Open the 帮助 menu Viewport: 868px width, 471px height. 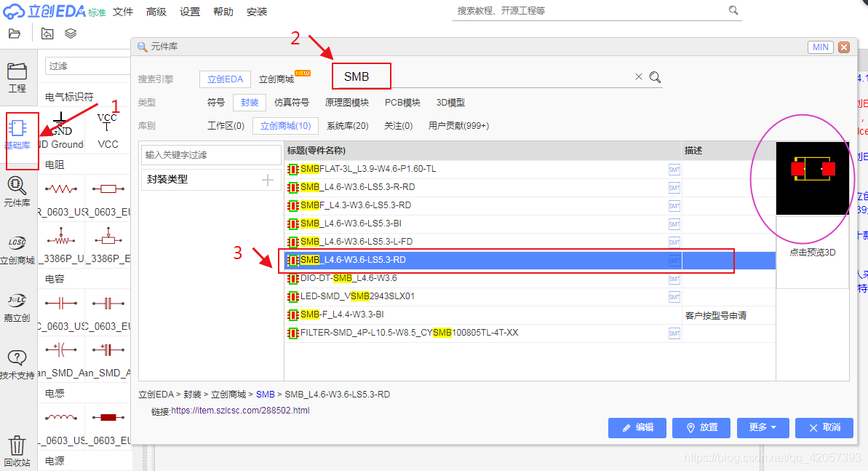click(x=223, y=12)
